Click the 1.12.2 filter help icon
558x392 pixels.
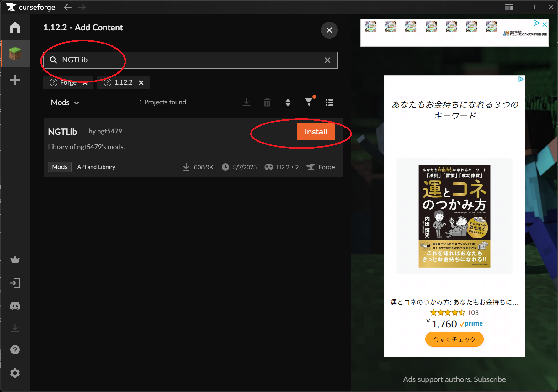pos(108,82)
